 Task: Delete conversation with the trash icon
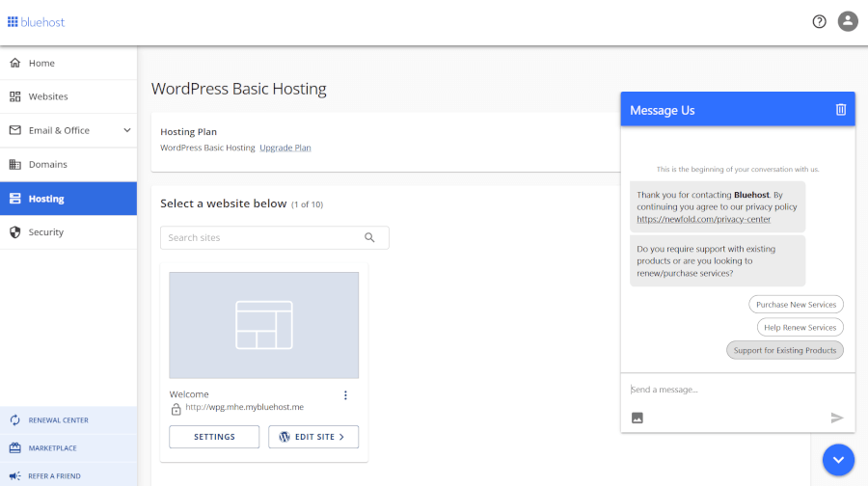click(841, 110)
